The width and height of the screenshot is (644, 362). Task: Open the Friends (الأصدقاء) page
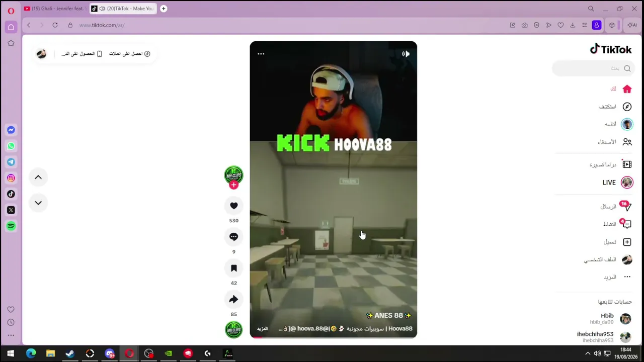(x=614, y=142)
